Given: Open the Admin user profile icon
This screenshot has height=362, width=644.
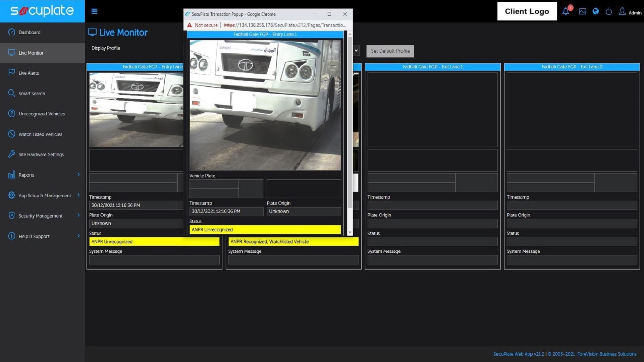Looking at the screenshot, I should point(622,12).
